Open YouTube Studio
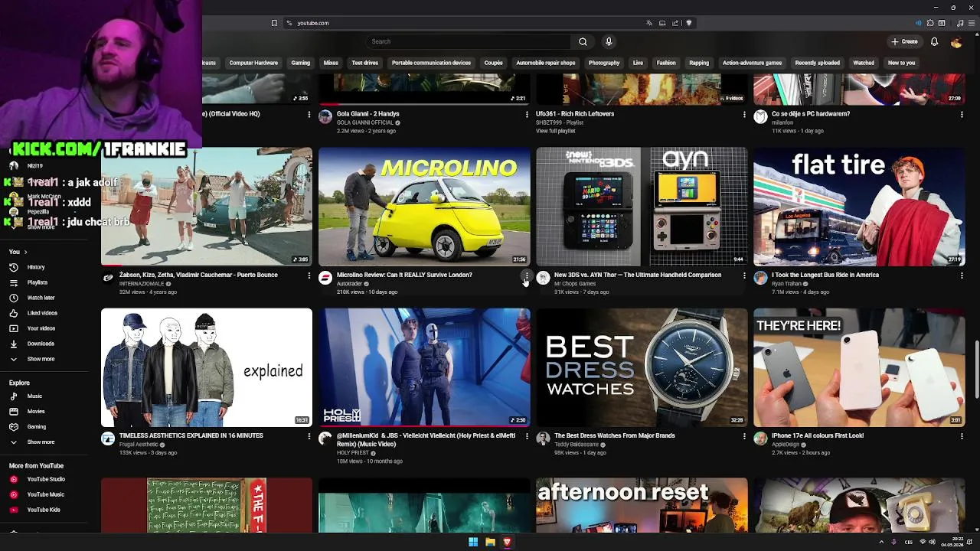Viewport: 980px width, 551px height. (46, 479)
